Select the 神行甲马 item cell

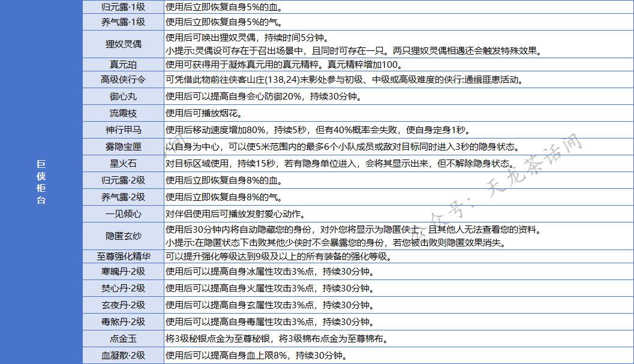pos(124,130)
